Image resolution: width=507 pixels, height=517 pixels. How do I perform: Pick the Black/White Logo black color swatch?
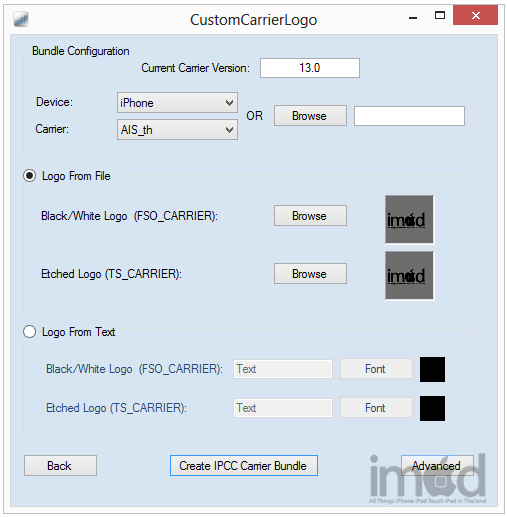(x=432, y=369)
